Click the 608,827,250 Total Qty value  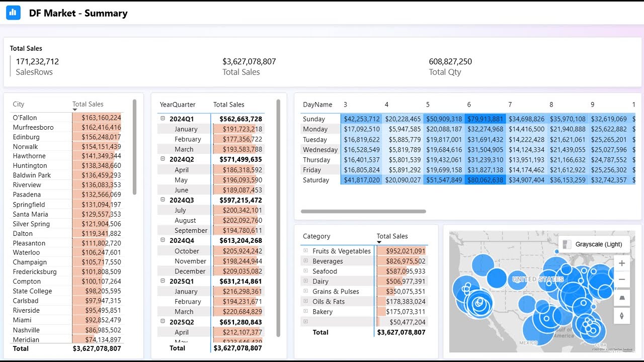coord(450,61)
